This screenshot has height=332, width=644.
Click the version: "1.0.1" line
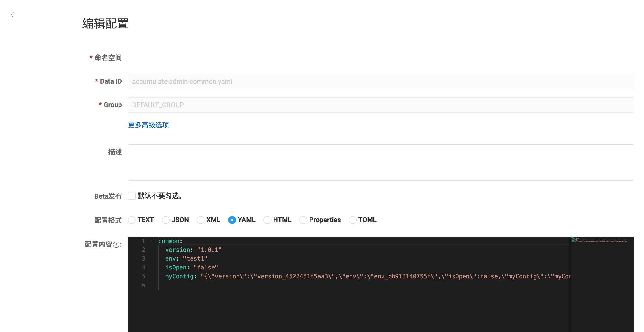[x=193, y=250]
